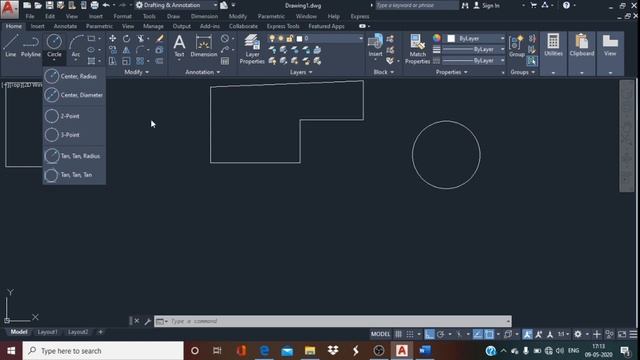This screenshot has width=640, height=360.
Task: Open the Layout1 tab
Action: [x=47, y=332]
